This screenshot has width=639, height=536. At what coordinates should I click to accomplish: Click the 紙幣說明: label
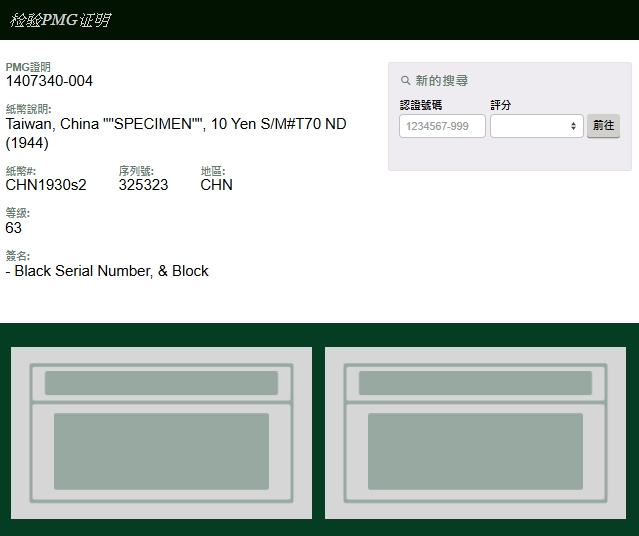coord(29,109)
